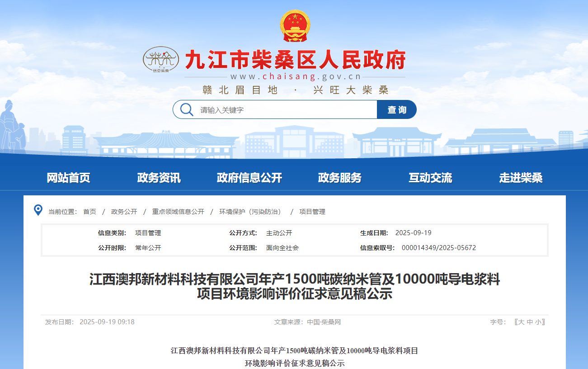Click the blue location pin icon
Screen dimensions: 588x369
pos(38,210)
